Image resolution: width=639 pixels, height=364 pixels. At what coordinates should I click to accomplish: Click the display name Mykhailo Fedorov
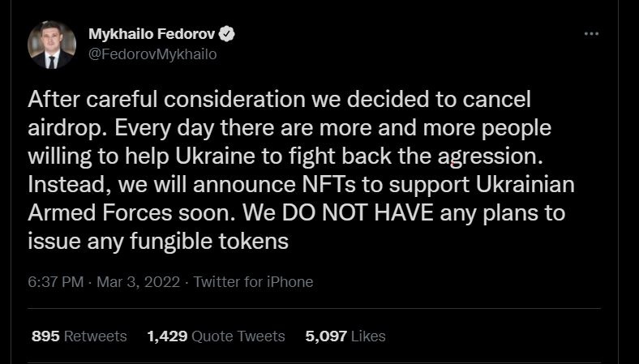152,34
